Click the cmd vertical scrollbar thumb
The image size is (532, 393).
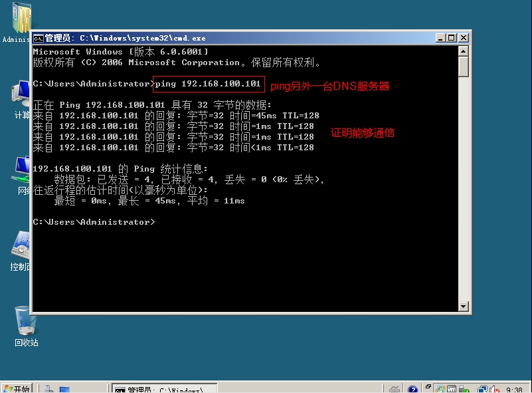tap(463, 66)
